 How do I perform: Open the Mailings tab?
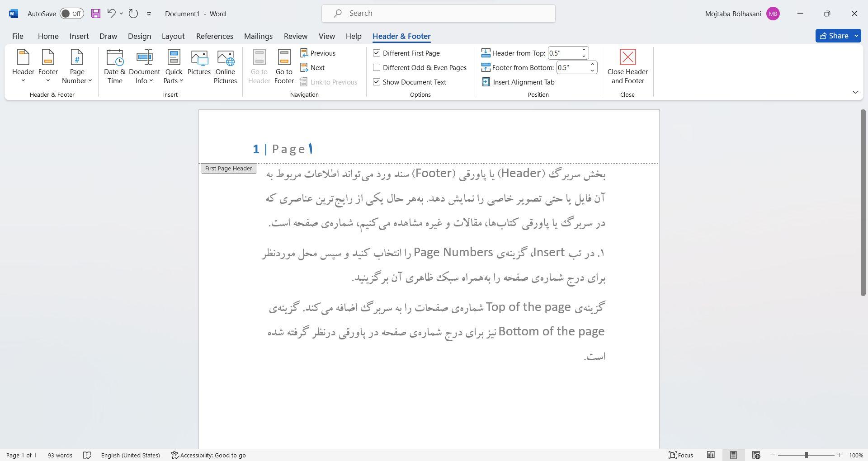click(258, 36)
